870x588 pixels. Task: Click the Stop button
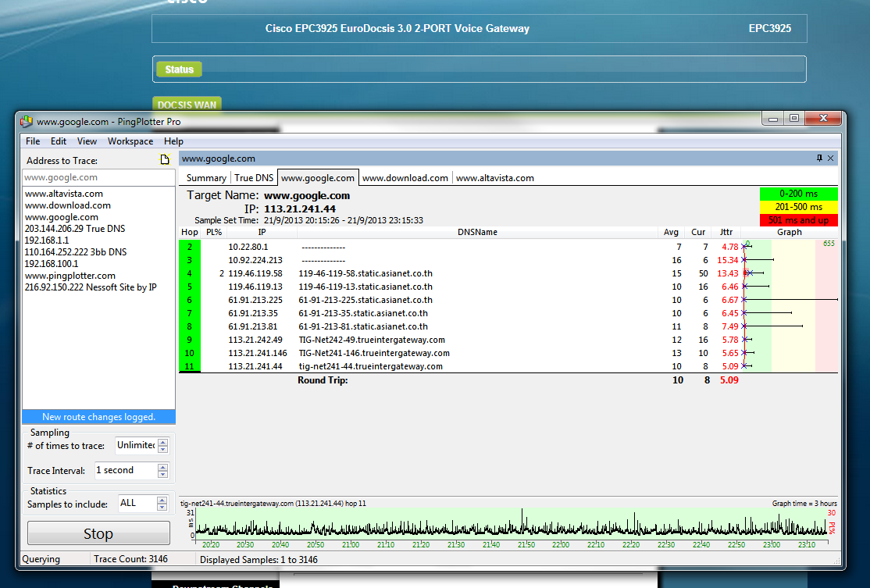(x=98, y=533)
